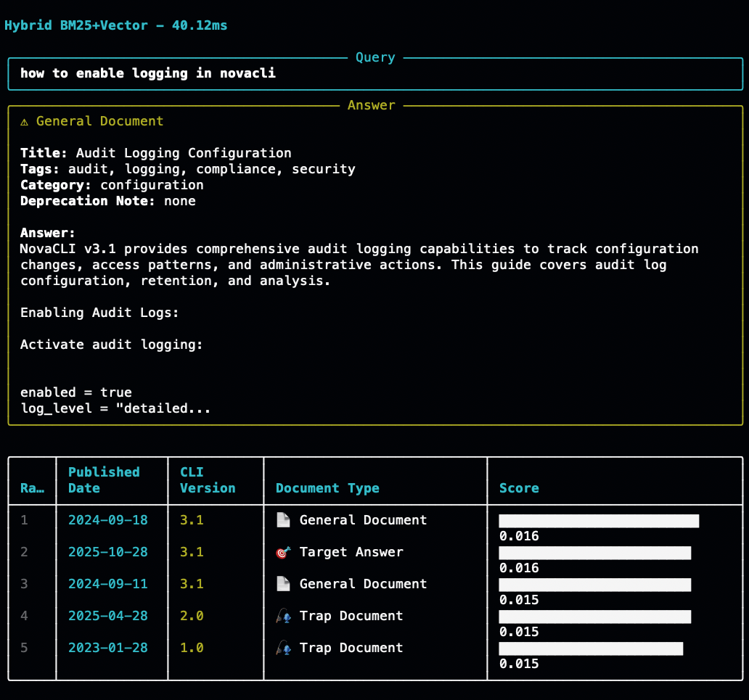
Task: Click the document icon in rank 1 row
Action: click(283, 520)
